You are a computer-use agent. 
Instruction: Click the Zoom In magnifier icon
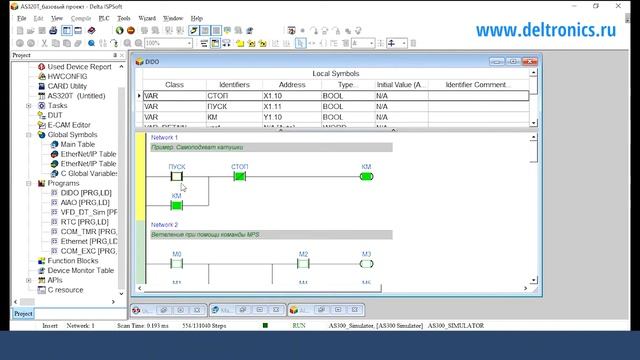pos(127,43)
